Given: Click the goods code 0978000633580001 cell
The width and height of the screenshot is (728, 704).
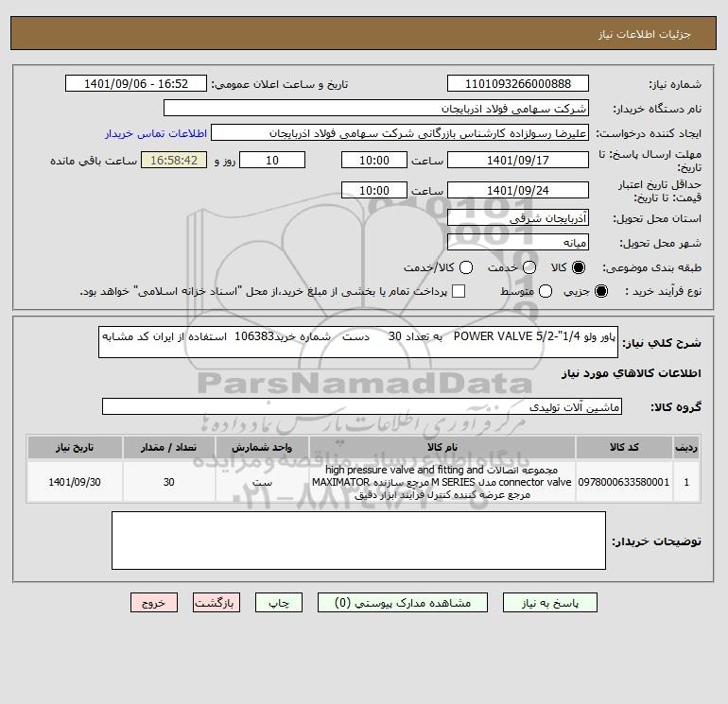Looking at the screenshot, I should (624, 482).
